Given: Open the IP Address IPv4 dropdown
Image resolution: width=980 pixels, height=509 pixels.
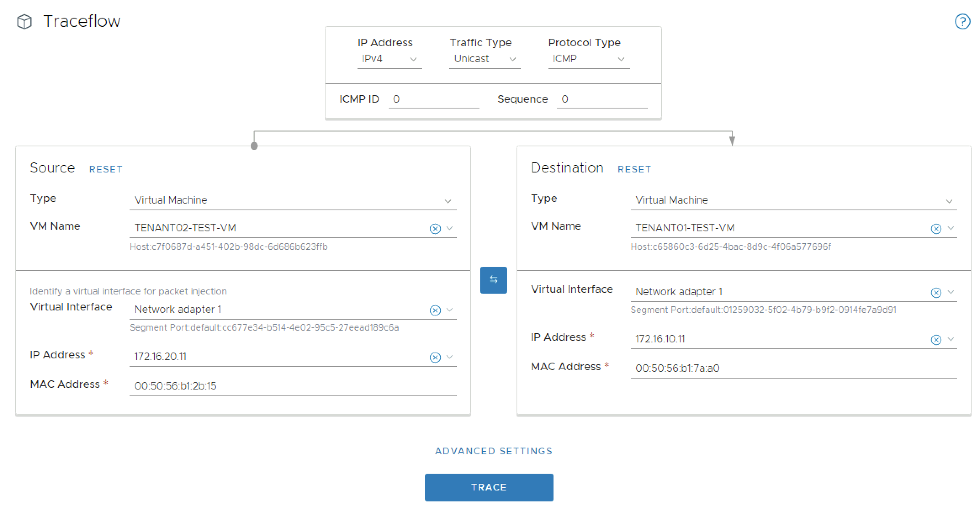Looking at the screenshot, I should pos(389,59).
